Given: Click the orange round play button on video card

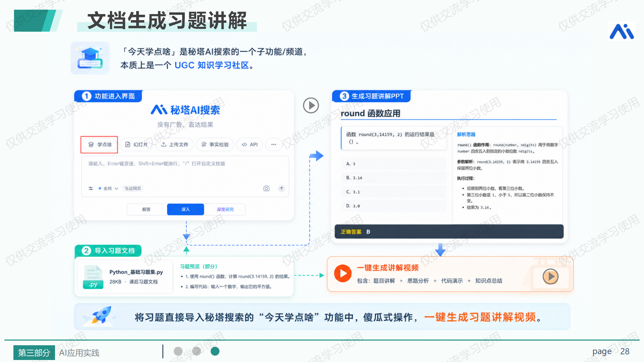Looking at the screenshot, I should point(550,277).
